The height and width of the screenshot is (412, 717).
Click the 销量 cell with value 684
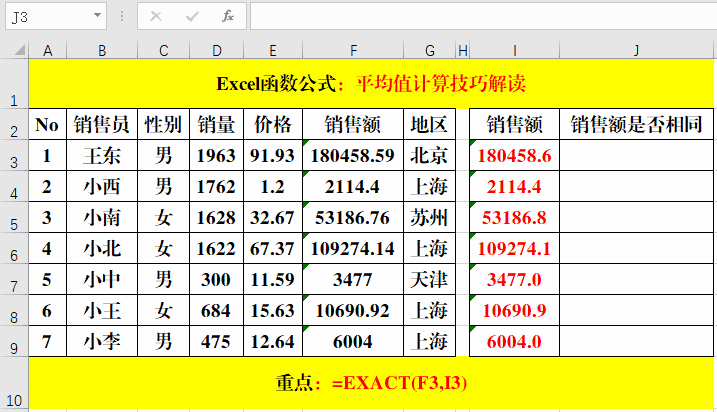coord(217,310)
